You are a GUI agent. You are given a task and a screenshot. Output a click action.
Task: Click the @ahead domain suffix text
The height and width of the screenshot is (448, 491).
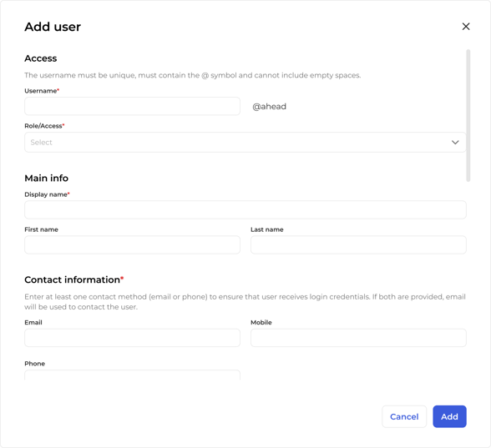click(x=269, y=107)
